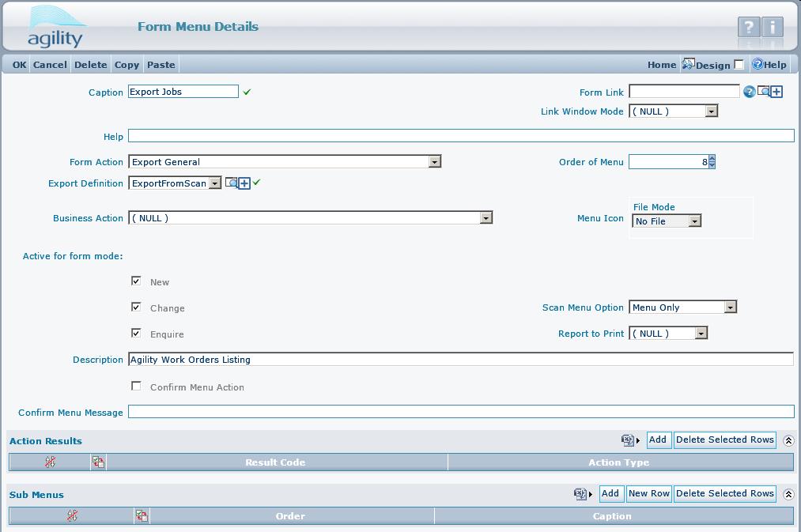Viewport: 801px width, 532px height.
Task: Collapse the Action Results section
Action: (x=788, y=440)
